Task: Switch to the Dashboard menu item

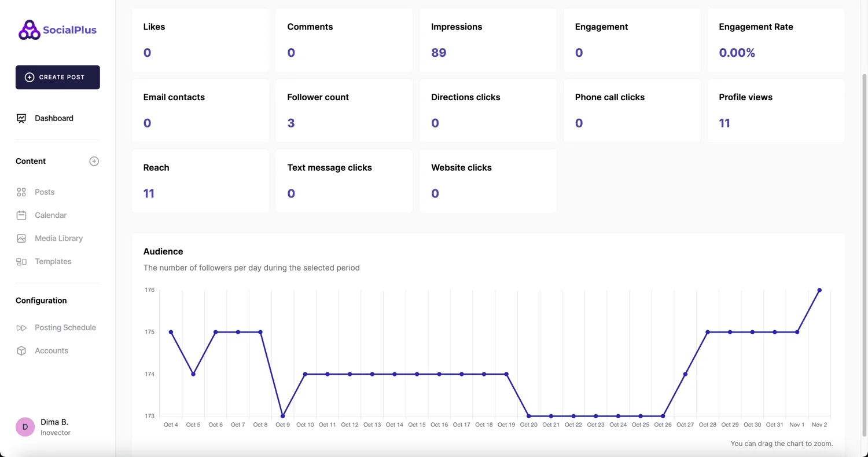Action: 54,118
